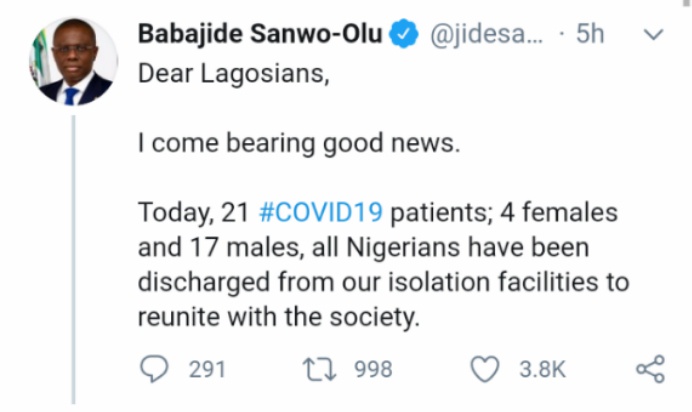The image size is (692, 412).
Task: Click the reply speech bubble icon
Action: [x=153, y=370]
